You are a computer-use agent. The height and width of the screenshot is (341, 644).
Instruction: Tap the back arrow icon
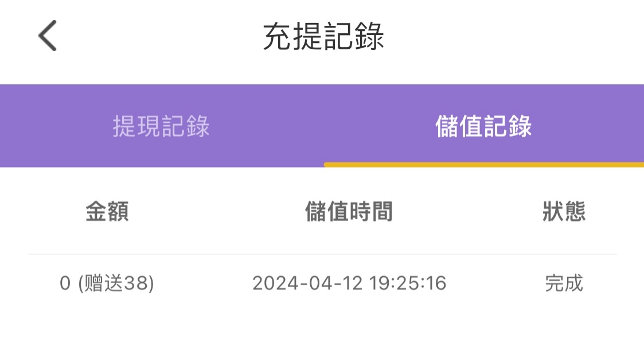48,36
